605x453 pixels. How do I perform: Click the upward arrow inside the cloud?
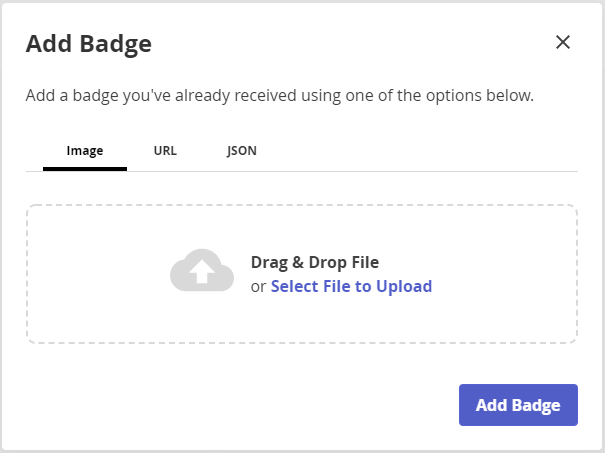click(x=202, y=272)
